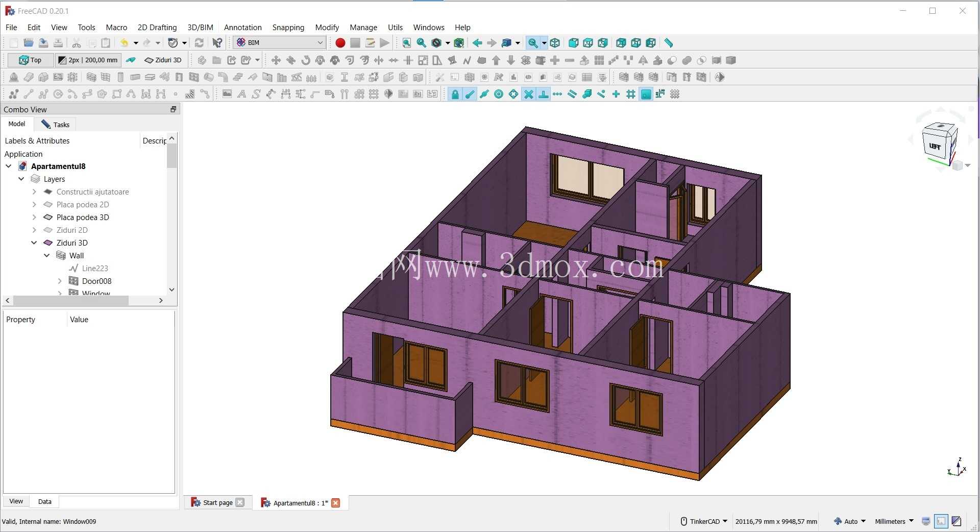Close the Apartamentul8 document tab
Screen dimensions: 980x532
(x=335, y=503)
